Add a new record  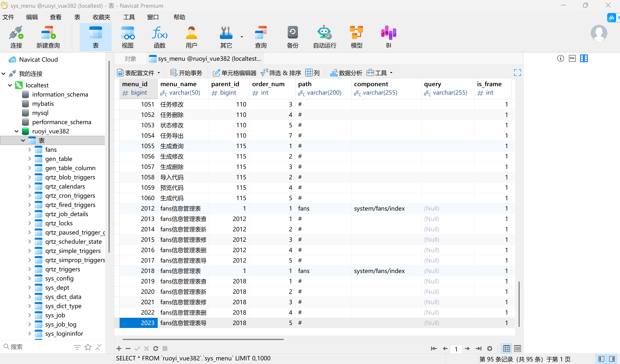click(119, 349)
